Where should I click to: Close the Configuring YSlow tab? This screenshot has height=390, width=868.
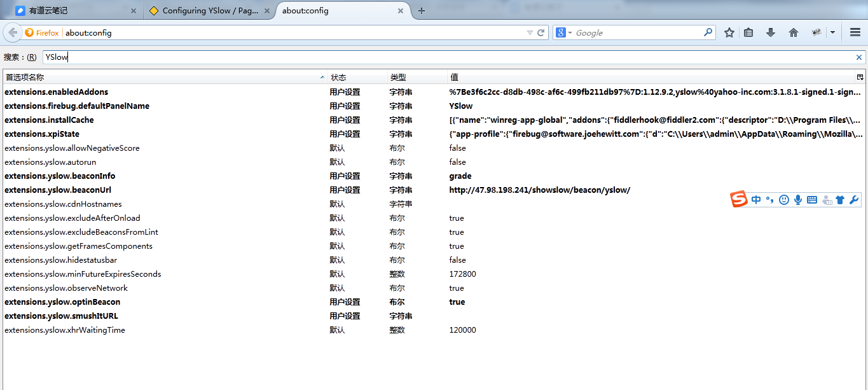click(266, 11)
